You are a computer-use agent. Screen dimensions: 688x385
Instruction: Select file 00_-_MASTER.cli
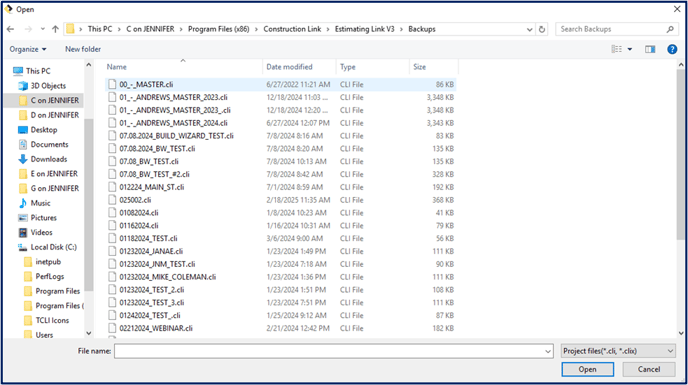280,84
